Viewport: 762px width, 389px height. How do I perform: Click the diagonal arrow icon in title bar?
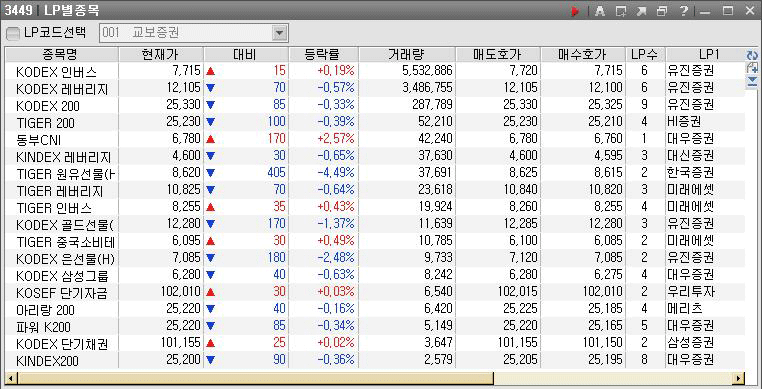641,11
